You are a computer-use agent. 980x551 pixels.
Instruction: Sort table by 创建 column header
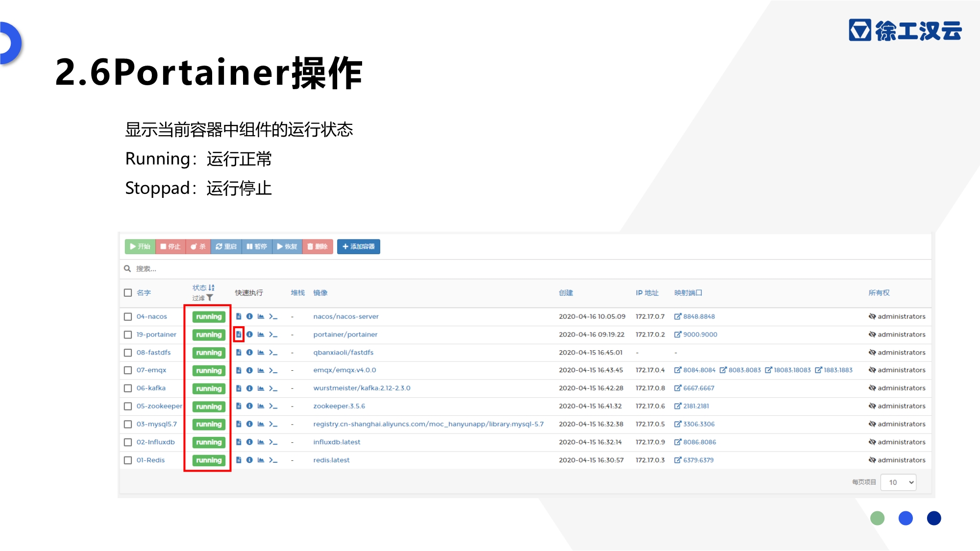point(566,293)
